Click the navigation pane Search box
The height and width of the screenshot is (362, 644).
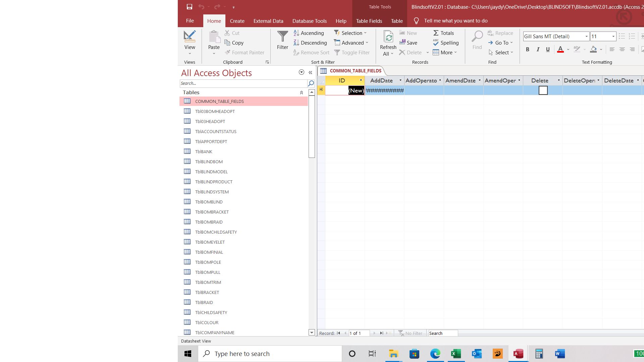click(x=244, y=83)
